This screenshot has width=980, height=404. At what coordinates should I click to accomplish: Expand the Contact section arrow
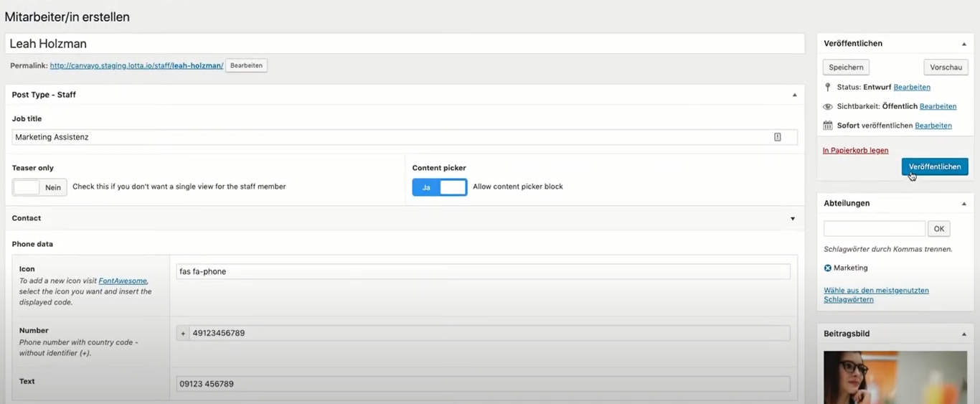pos(793,218)
